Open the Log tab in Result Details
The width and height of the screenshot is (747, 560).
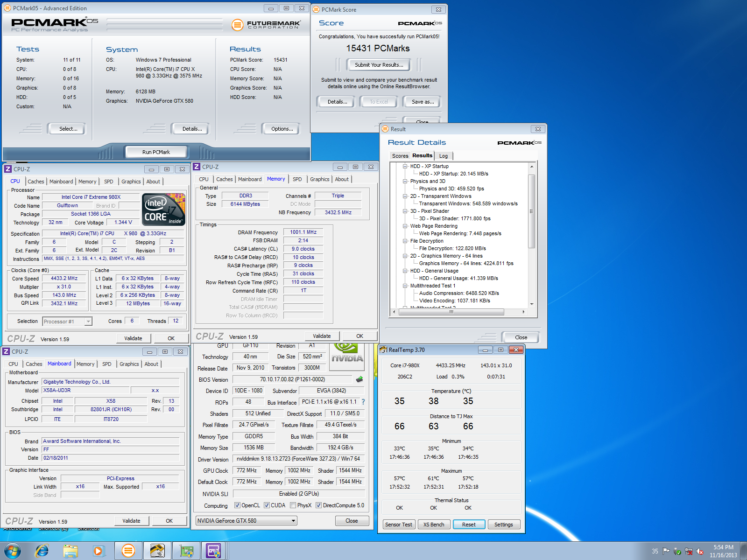pos(444,156)
